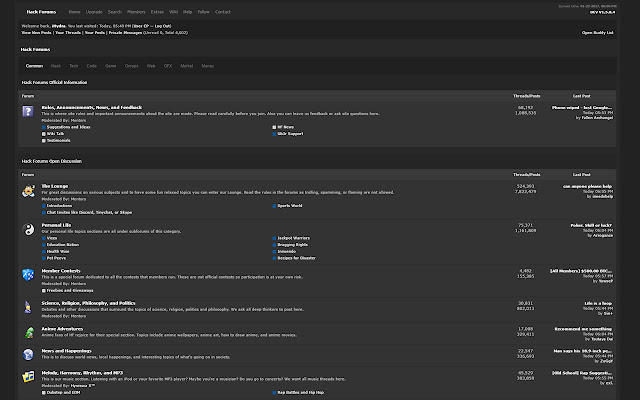Click the Rules, Announcements, and Feedback forum icon
Screen dimensions: 640x400
(27, 110)
